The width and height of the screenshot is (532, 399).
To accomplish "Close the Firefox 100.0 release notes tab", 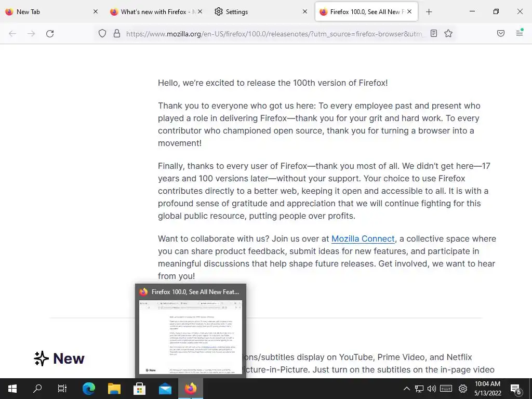I will click(x=409, y=11).
